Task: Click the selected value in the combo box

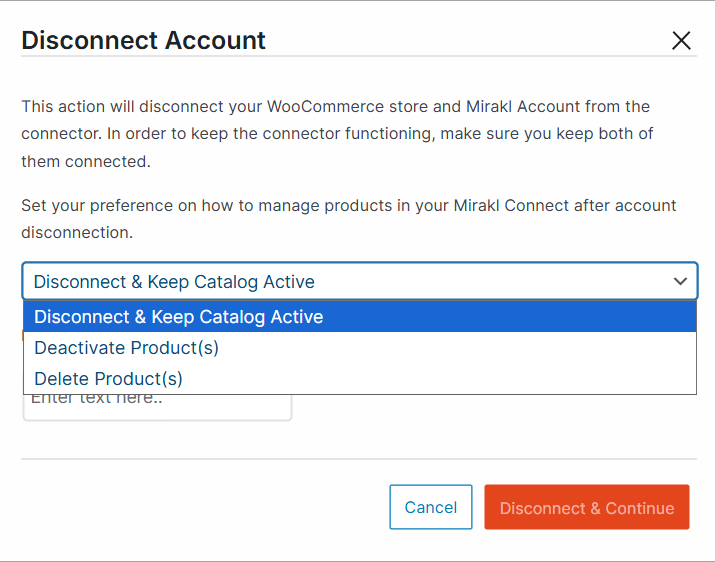Action: [x=174, y=282]
